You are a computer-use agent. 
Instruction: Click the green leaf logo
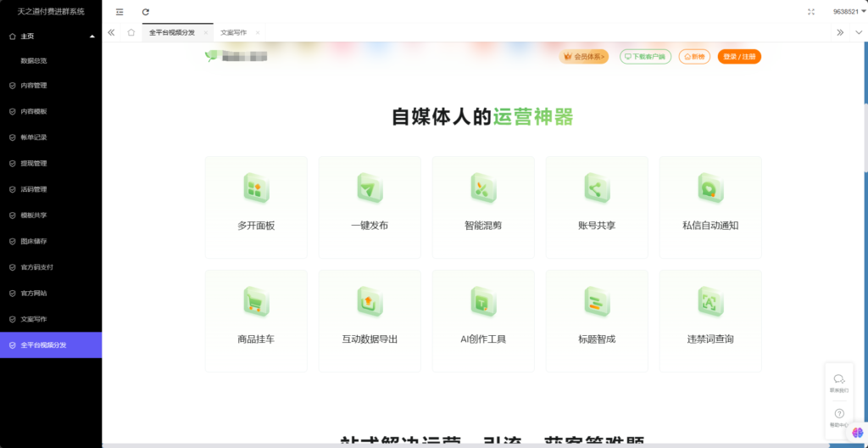(x=211, y=56)
